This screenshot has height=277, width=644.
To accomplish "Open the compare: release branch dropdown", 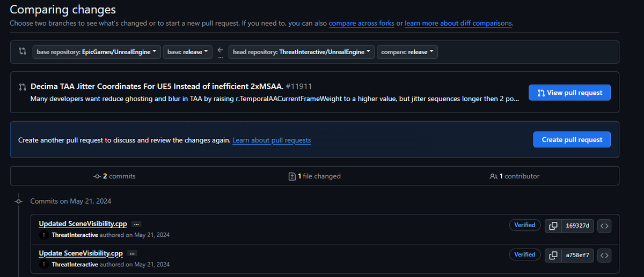I will 407,52.
